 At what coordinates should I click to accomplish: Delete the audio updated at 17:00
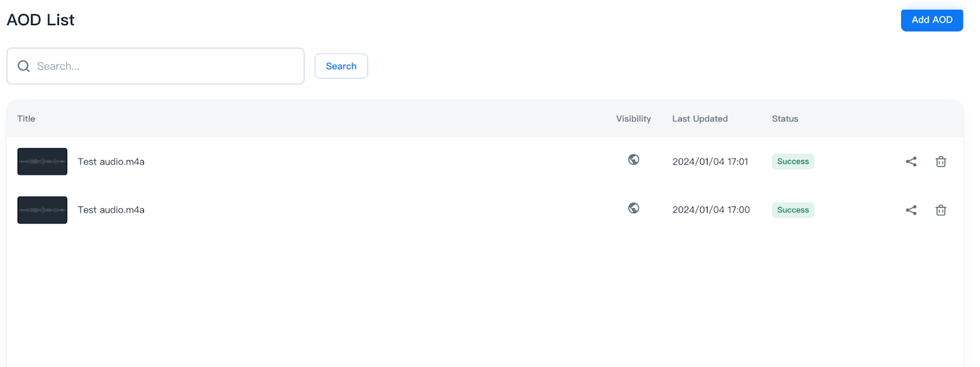(x=941, y=210)
